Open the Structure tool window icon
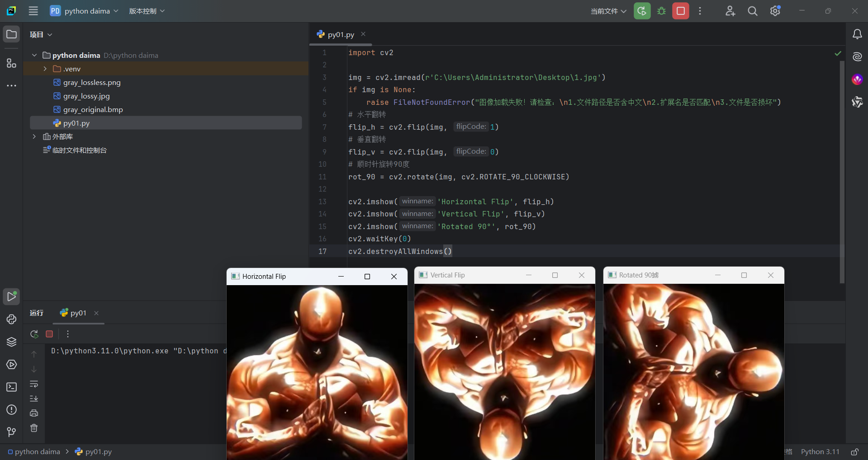 11,63
